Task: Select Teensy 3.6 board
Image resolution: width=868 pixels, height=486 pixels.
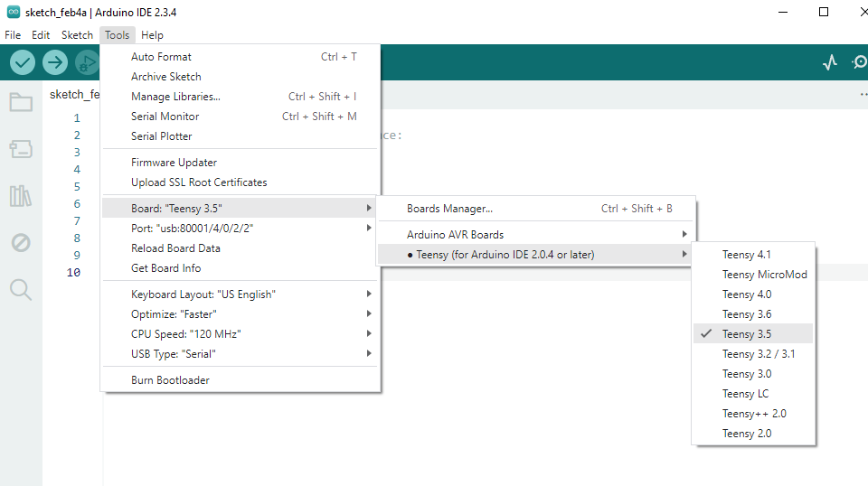Action: [753, 314]
